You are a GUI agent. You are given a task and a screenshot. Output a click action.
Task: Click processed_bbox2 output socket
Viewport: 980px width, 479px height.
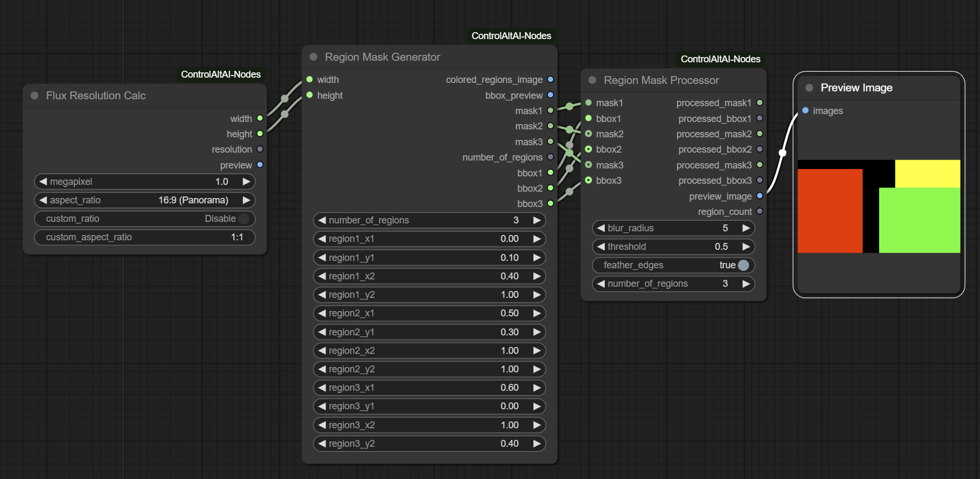click(759, 149)
